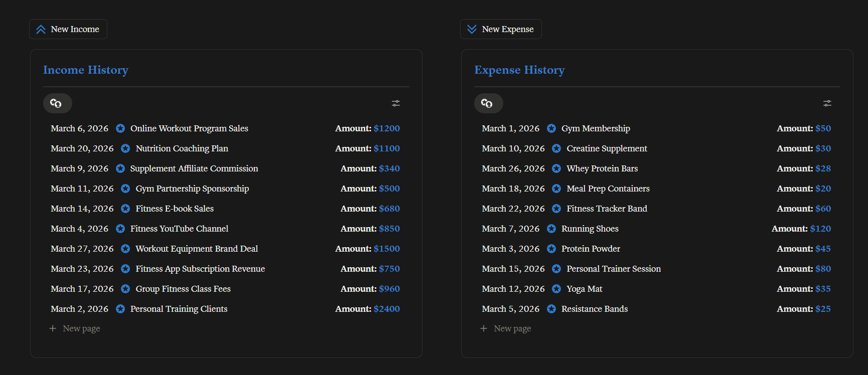Select the coins view tab in Expense History
This screenshot has height=375, width=868.
coord(489,103)
